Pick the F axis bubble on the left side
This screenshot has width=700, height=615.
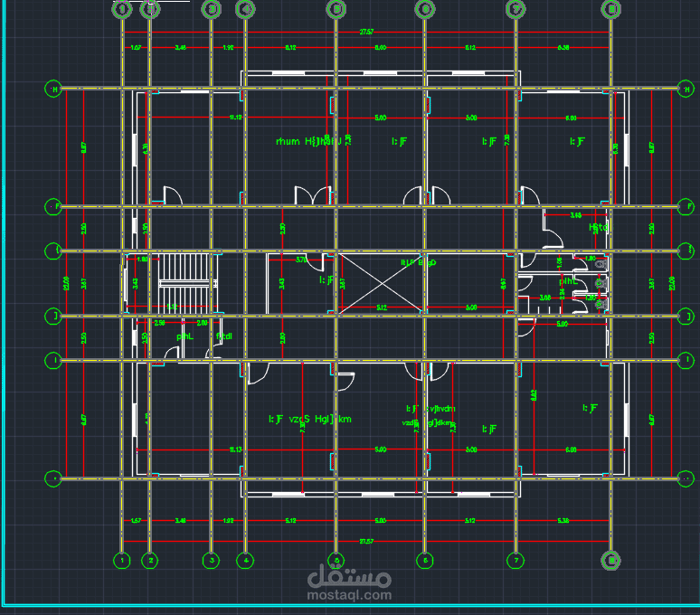(x=53, y=206)
